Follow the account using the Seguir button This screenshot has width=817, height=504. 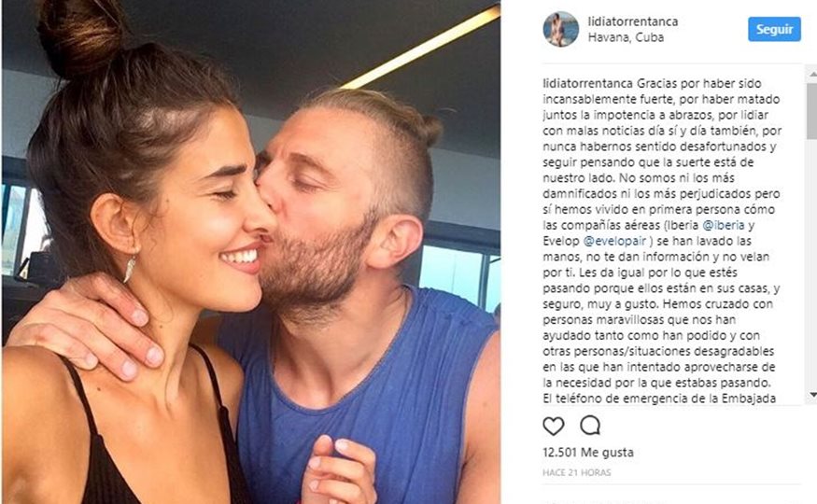774,29
